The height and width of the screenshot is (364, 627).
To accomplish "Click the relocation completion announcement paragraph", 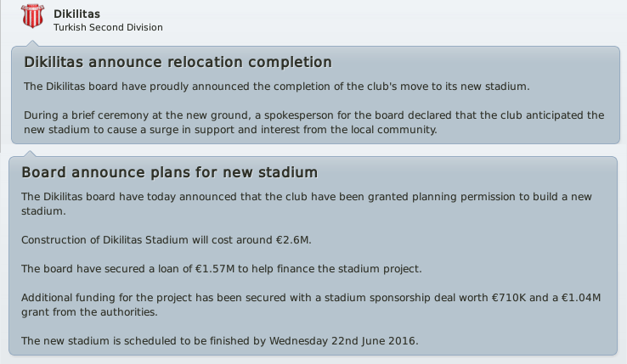I will (x=277, y=87).
